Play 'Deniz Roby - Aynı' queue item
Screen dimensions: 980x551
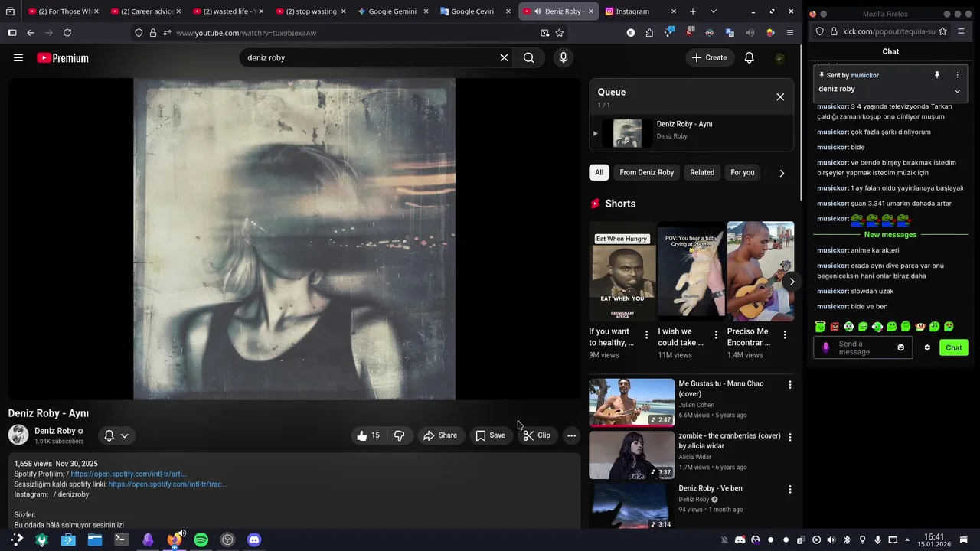coord(691,134)
